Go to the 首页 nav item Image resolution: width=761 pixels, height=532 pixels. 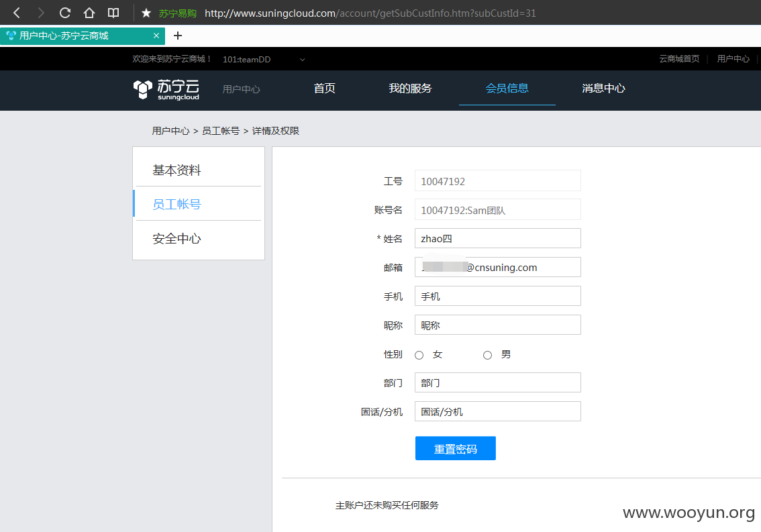324,88
